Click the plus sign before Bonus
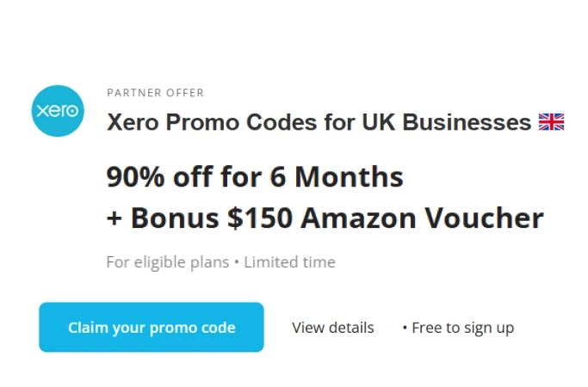Screen dimensions: 588x387 115,218
